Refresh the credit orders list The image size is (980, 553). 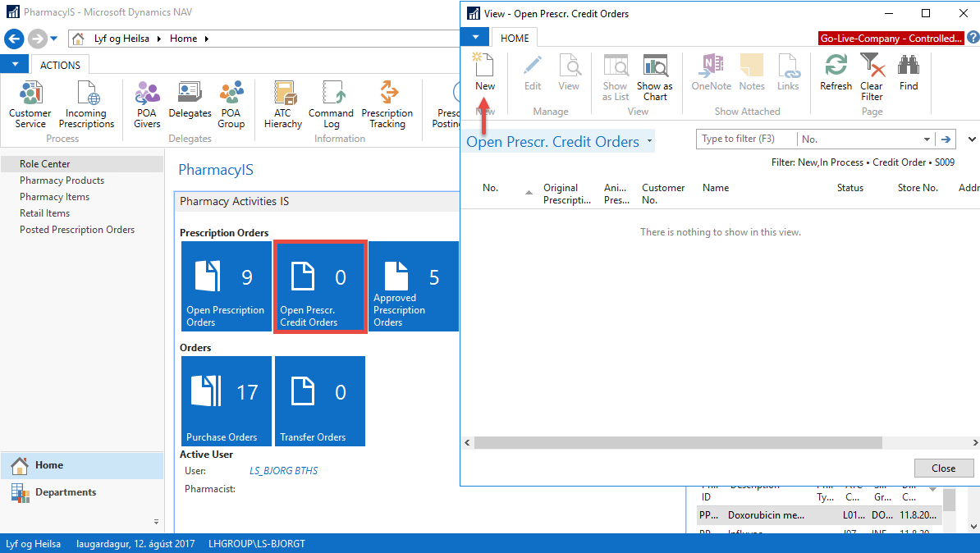(x=836, y=71)
